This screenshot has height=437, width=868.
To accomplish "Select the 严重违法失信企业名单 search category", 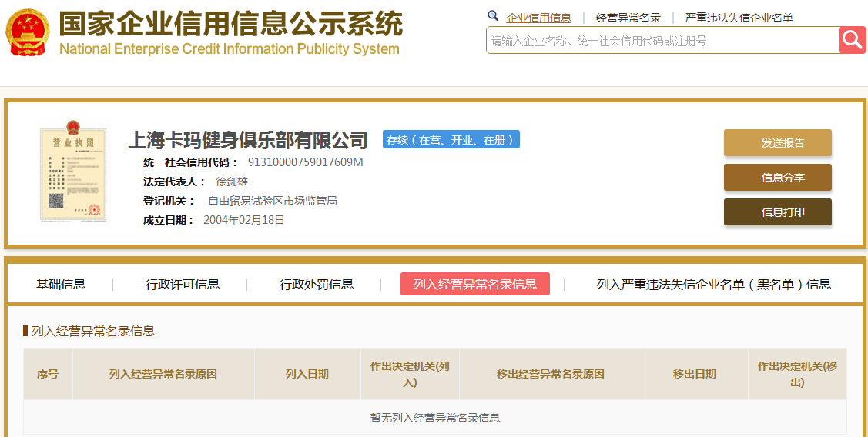I will coord(739,18).
